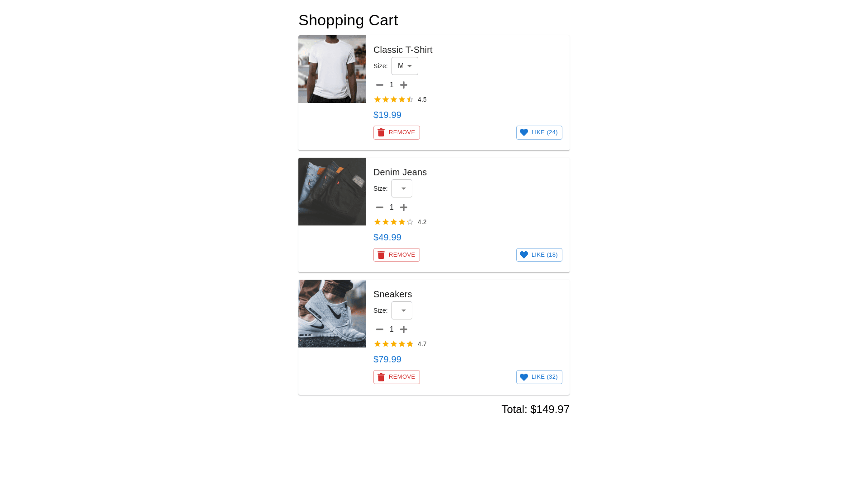Decrease Denim Jeans quantity with minus icon
This screenshot has height=488, width=868.
click(380, 207)
